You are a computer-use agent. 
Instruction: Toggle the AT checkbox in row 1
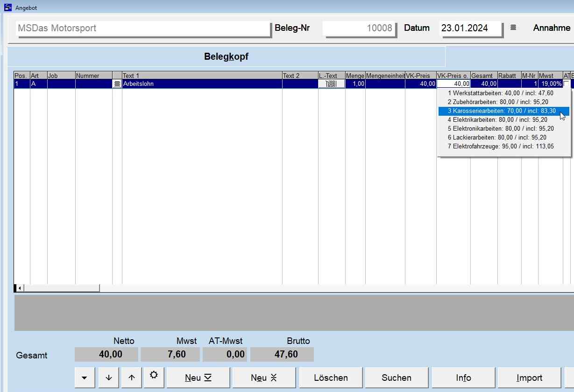[x=567, y=84]
